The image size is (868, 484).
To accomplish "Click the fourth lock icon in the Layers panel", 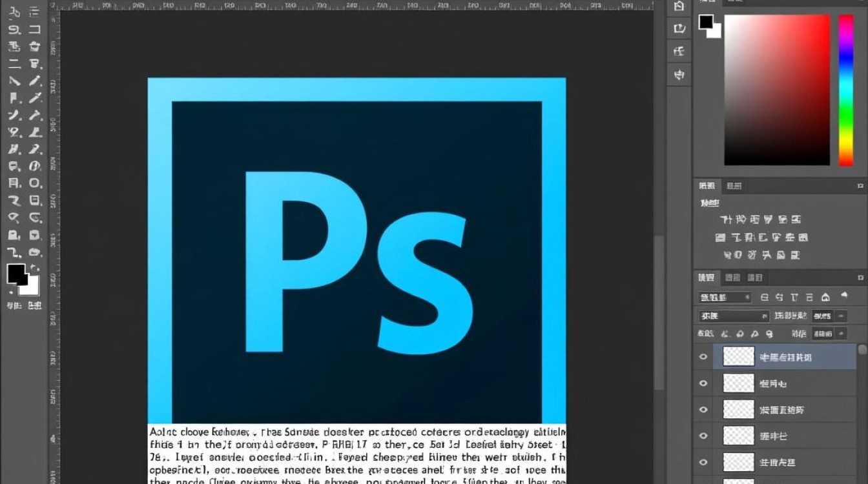I will click(x=769, y=334).
